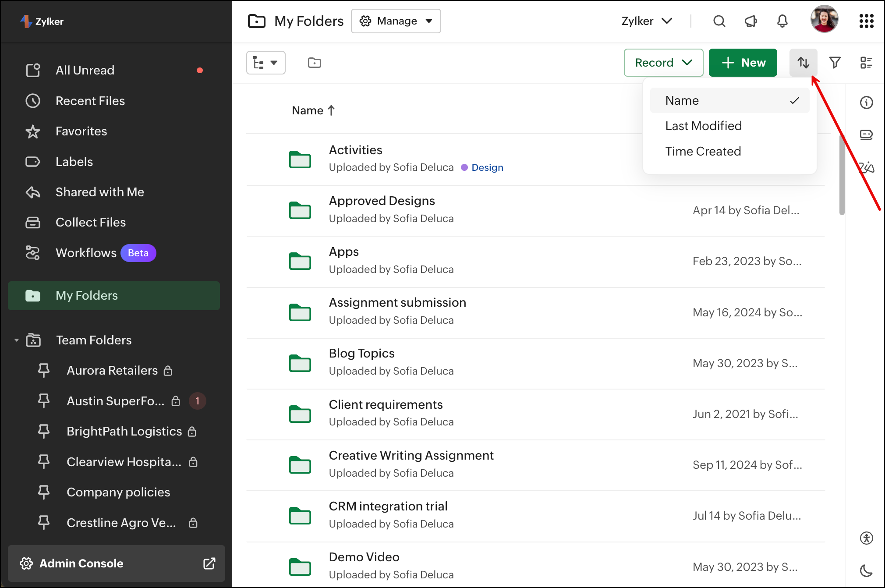Open the apps grid launcher

tap(866, 21)
